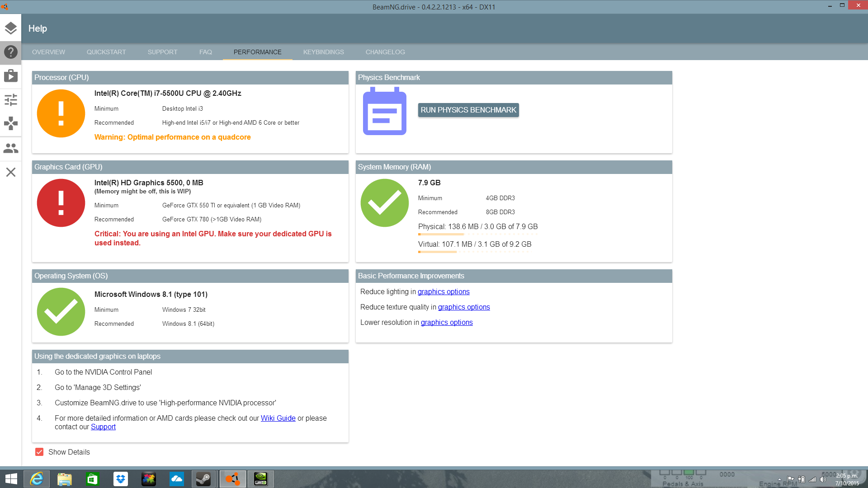Uncheck the Show Details checkbox

pos(40,452)
